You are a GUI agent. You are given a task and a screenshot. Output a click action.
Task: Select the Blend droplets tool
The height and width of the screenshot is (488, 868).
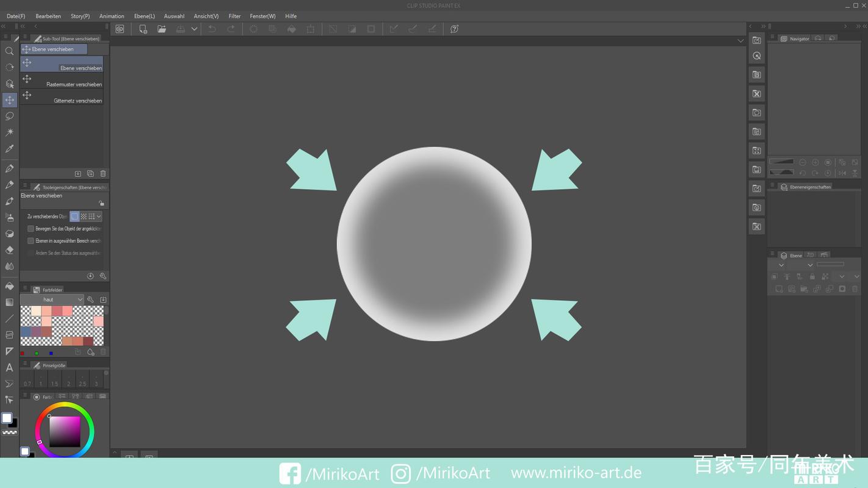9,267
